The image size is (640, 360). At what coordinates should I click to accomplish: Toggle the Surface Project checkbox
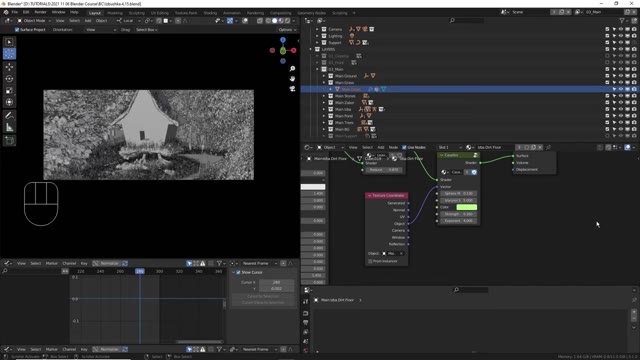point(17,30)
